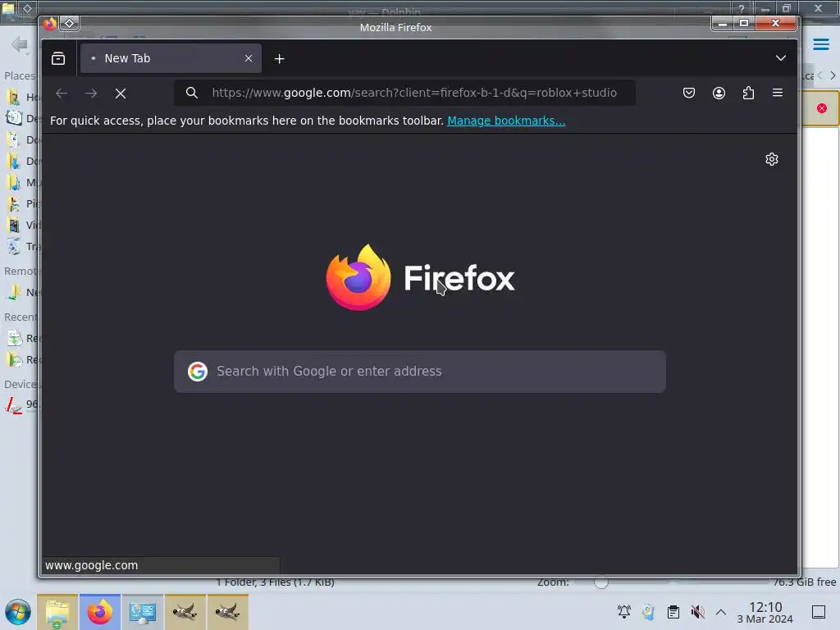Open the Firefox account icon
Image resolution: width=840 pixels, height=630 pixels.
point(719,93)
